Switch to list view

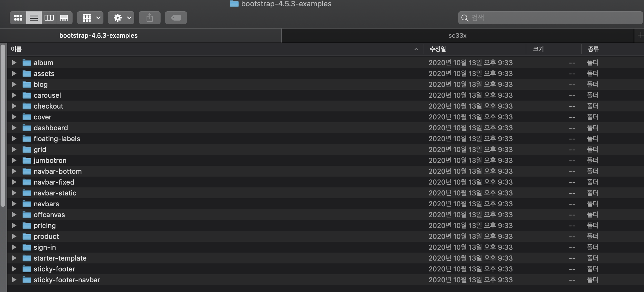(34, 18)
